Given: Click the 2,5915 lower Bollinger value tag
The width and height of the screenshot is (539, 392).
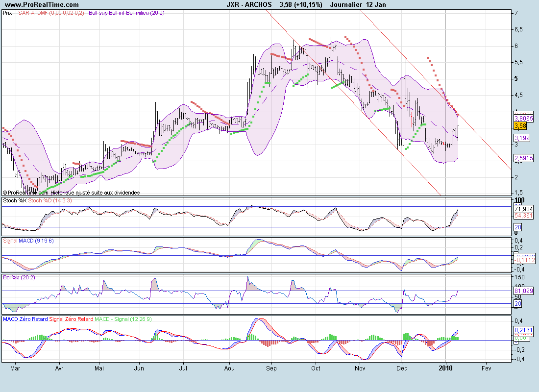Looking at the screenshot, I should [x=523, y=158].
